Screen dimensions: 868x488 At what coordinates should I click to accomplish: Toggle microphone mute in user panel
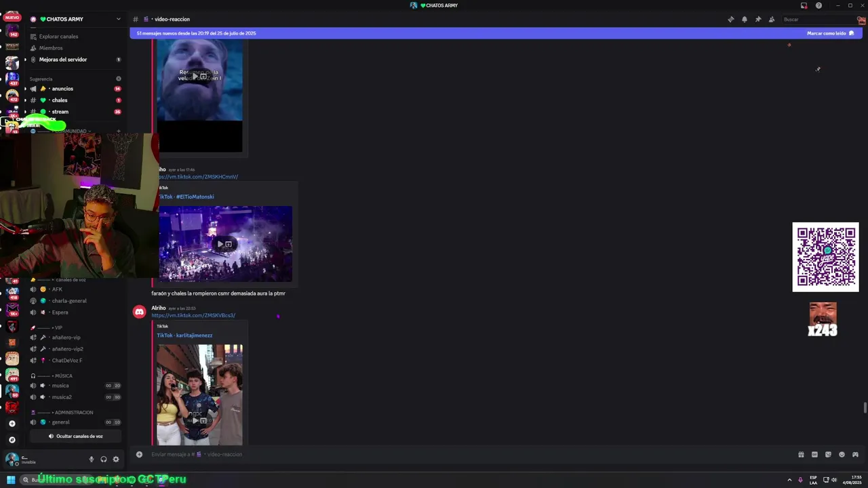pos(92,459)
